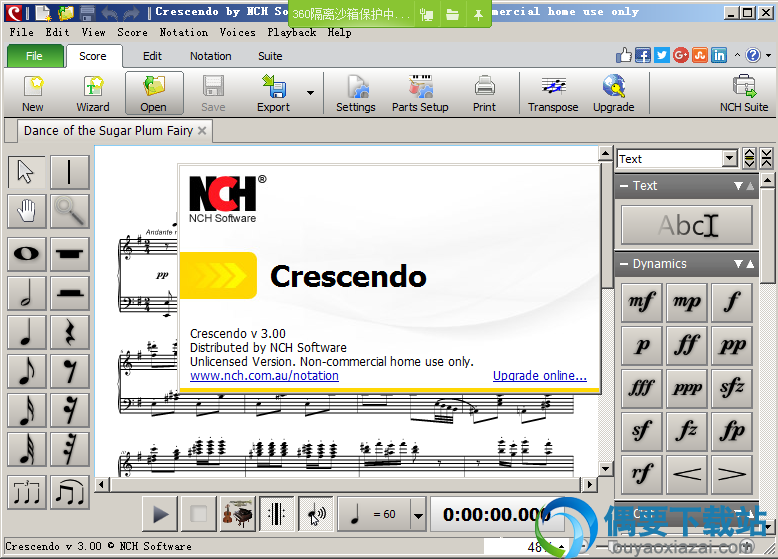Insert mezzo-forte (mf) dynamic
This screenshot has height=559, width=778.
coord(642,303)
